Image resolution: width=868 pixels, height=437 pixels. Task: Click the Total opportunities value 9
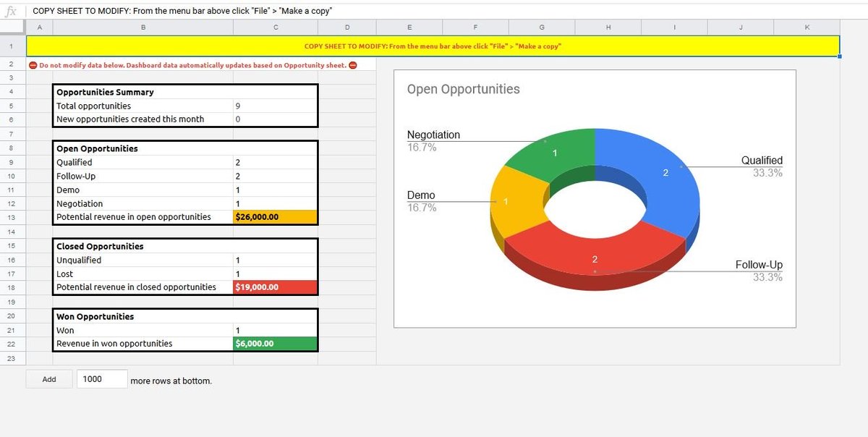pos(276,106)
